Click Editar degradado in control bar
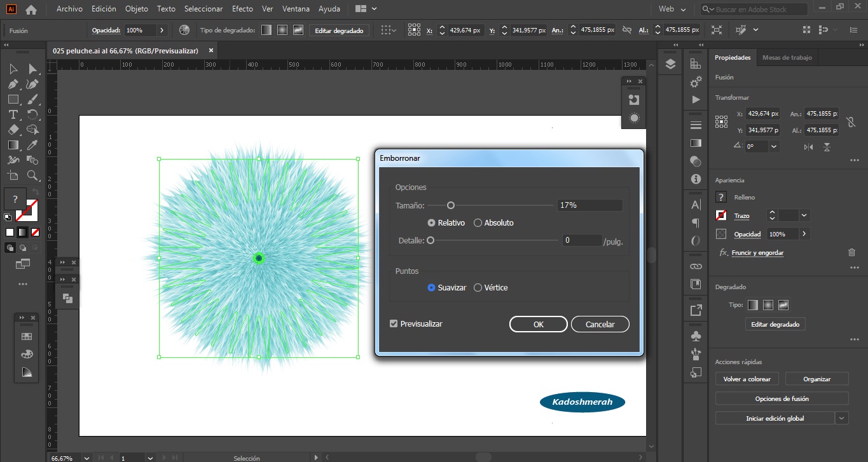868x462 pixels. 339,30
